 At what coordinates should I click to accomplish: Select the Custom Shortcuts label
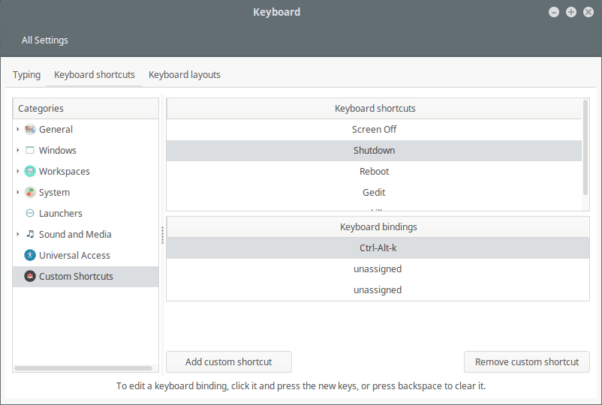point(76,276)
